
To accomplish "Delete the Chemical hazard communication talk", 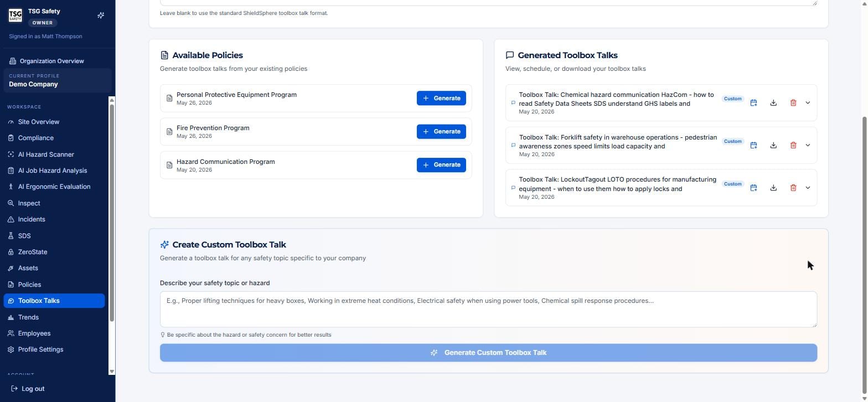I will (793, 103).
